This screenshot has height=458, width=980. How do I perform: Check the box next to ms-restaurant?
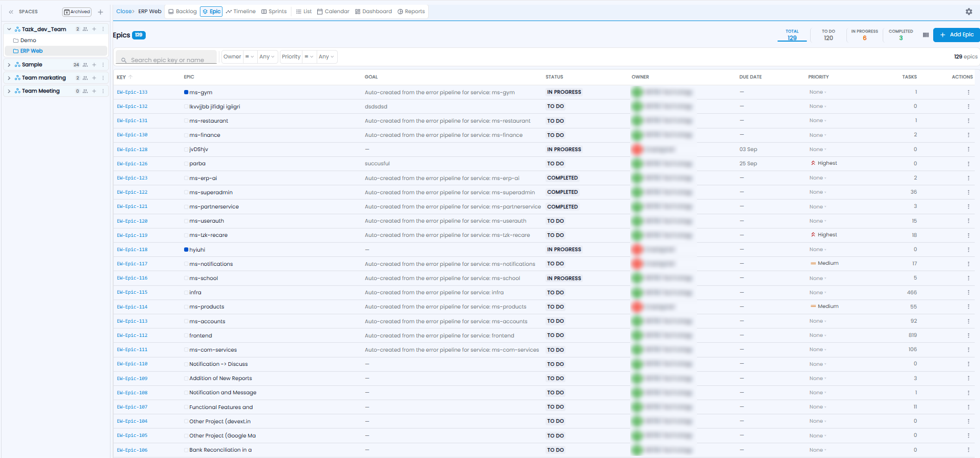pyautogui.click(x=186, y=121)
